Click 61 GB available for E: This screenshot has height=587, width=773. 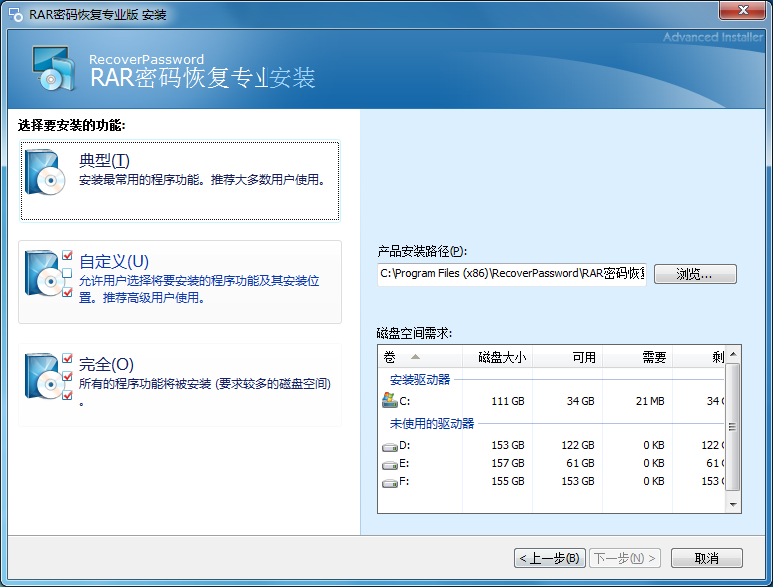[x=580, y=463]
